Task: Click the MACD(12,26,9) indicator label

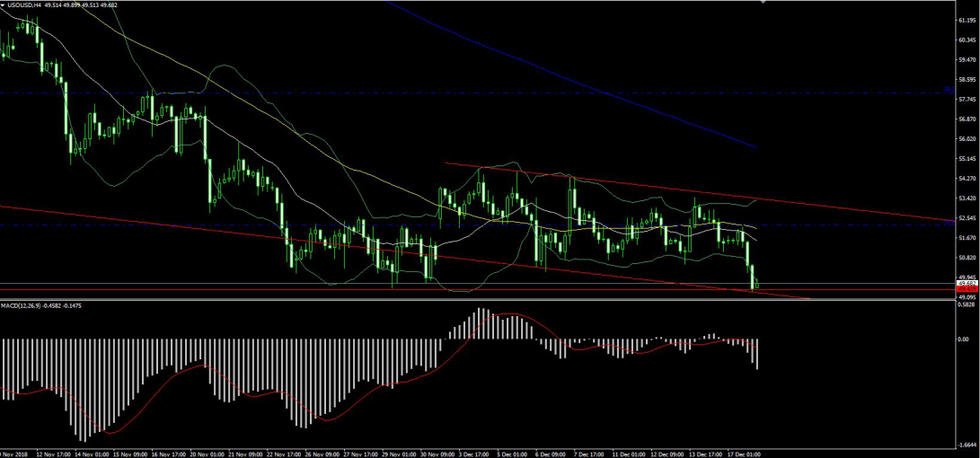Action: [25, 306]
